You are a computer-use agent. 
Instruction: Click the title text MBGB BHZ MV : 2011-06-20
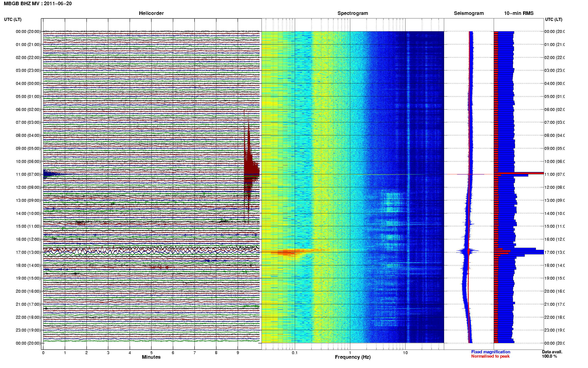(x=38, y=3)
